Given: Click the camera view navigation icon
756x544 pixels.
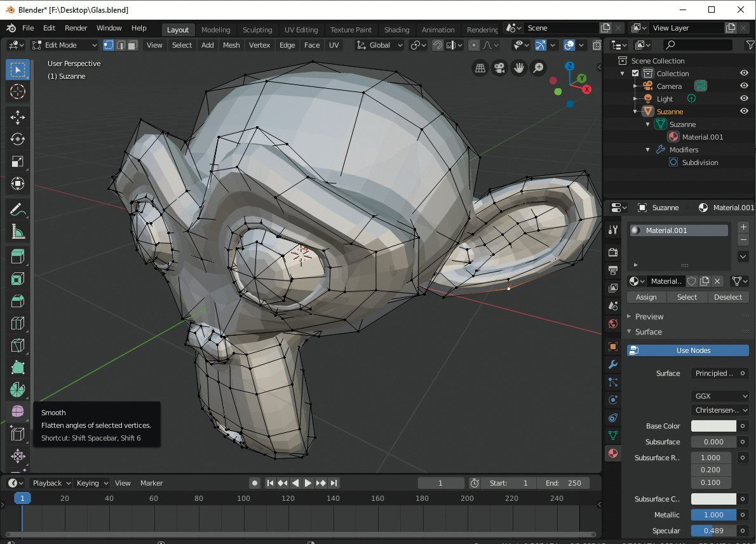Looking at the screenshot, I should tap(500, 68).
